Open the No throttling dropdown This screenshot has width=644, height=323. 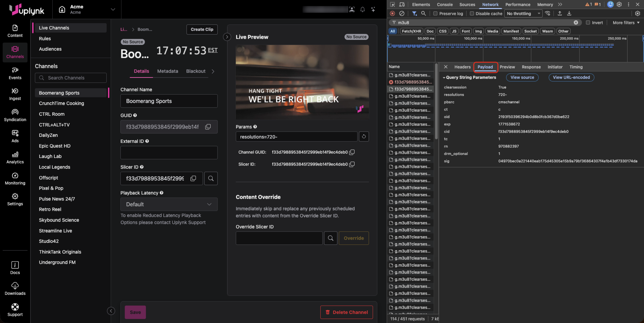[523, 13]
